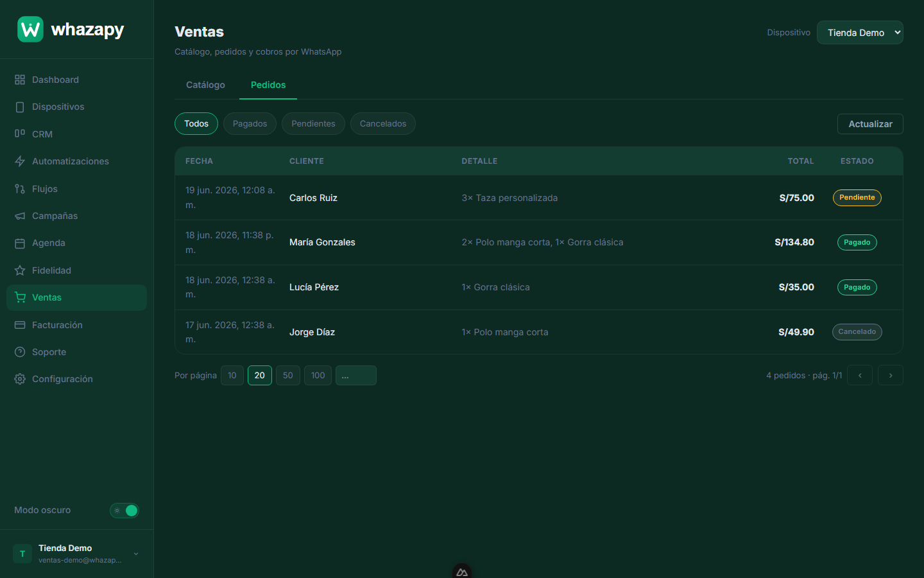Viewport: 924px width, 578px height.
Task: Set 10 orders per page
Action: click(232, 375)
